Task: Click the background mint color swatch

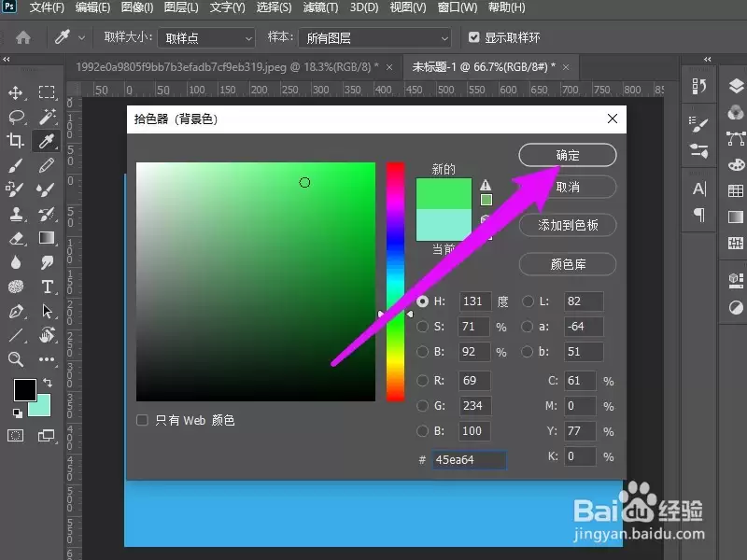Action: pos(43,408)
